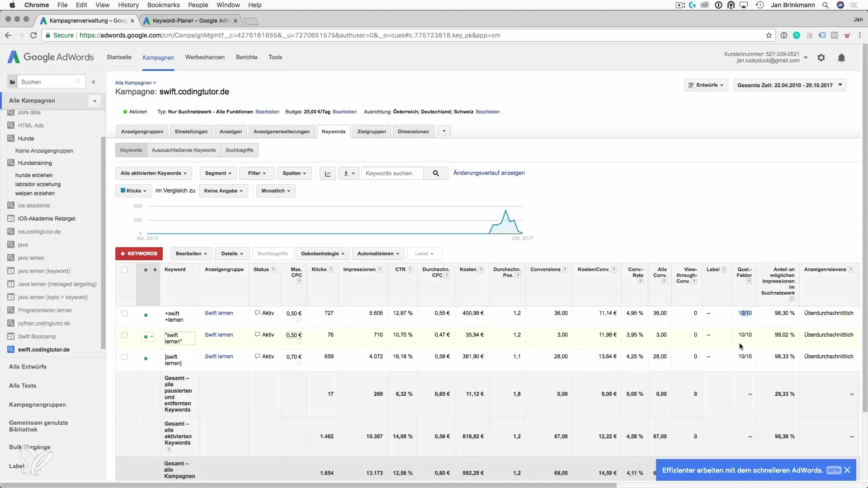
Task: Click the Google AdWords logo
Action: [51, 57]
